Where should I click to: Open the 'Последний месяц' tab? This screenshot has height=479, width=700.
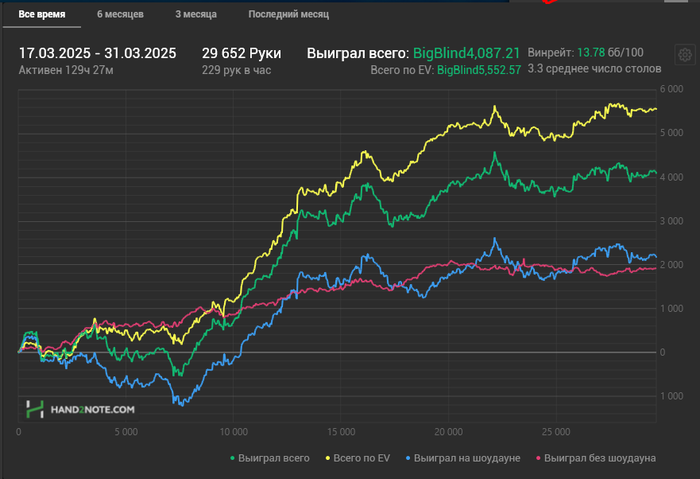(289, 14)
